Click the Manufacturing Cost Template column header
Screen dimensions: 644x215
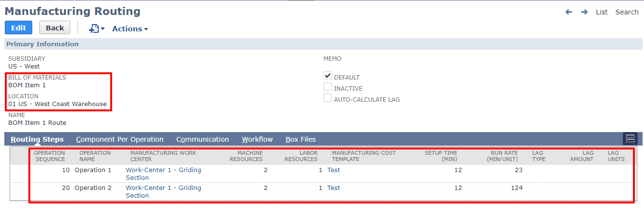pyautogui.click(x=364, y=156)
